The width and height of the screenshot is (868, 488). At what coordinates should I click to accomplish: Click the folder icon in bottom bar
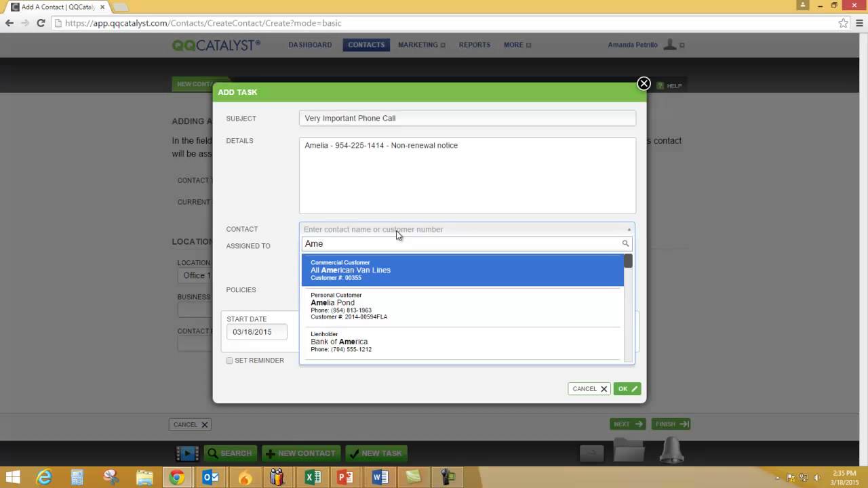(x=629, y=451)
